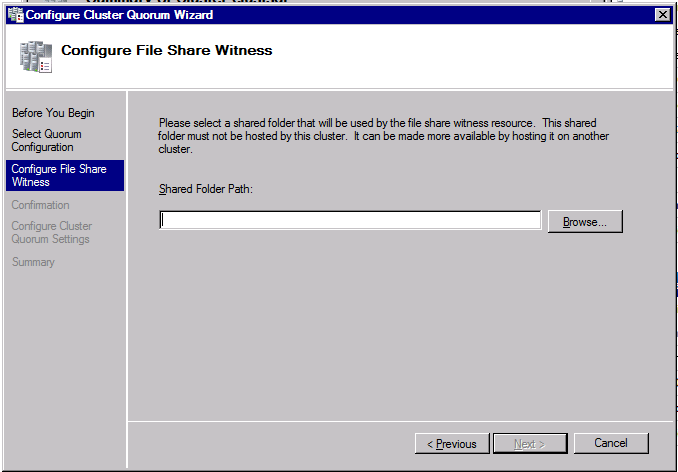
Task: Click the disabled Next > button
Action: click(530, 443)
